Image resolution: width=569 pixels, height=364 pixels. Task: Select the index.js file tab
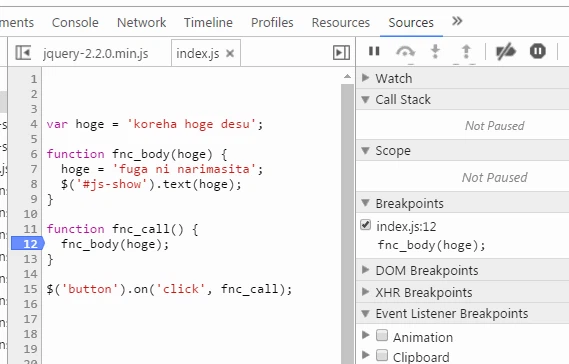coord(198,54)
